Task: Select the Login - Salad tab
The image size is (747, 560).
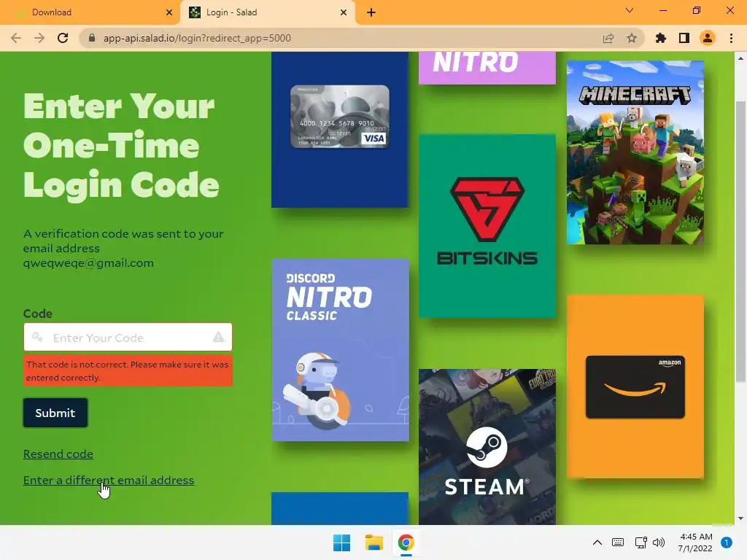Action: [x=267, y=12]
